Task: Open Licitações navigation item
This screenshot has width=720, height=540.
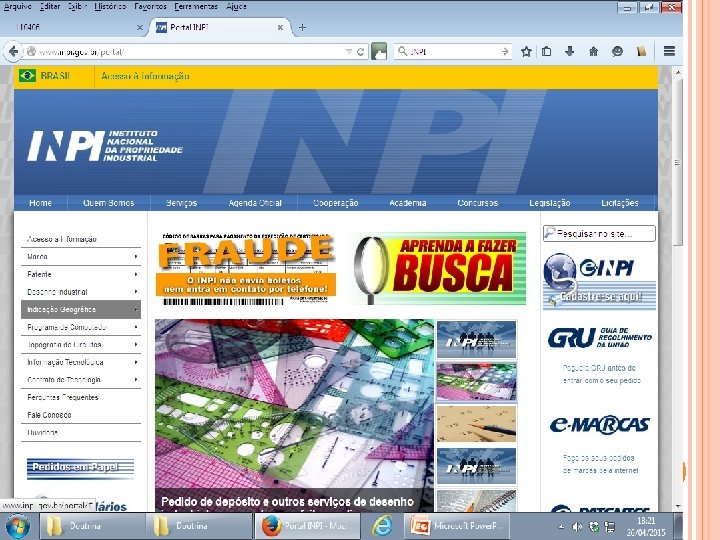Action: coord(619,202)
